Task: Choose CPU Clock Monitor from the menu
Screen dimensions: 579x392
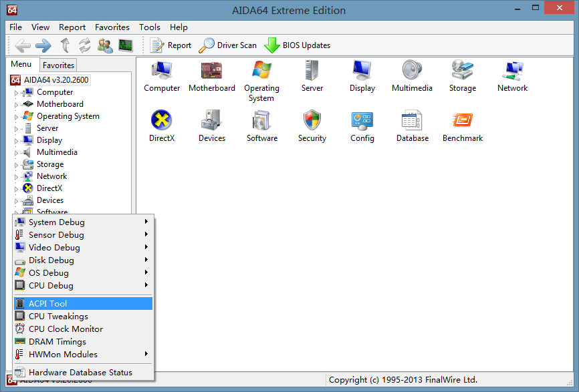Action: click(83, 329)
